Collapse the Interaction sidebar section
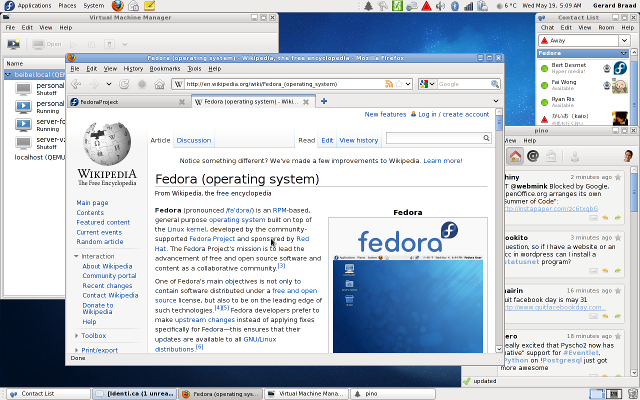The height and width of the screenshot is (400, 640). 76,256
